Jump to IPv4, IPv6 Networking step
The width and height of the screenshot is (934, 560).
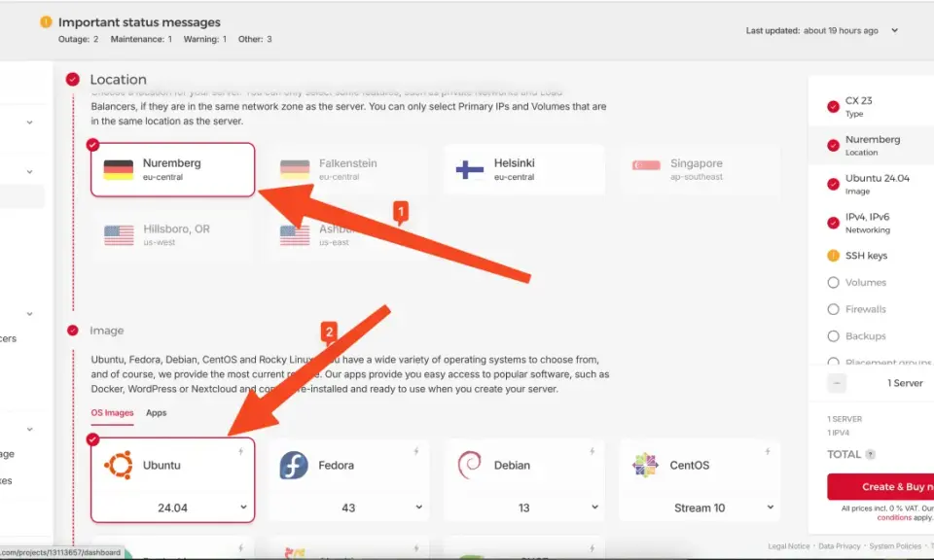[873, 223]
